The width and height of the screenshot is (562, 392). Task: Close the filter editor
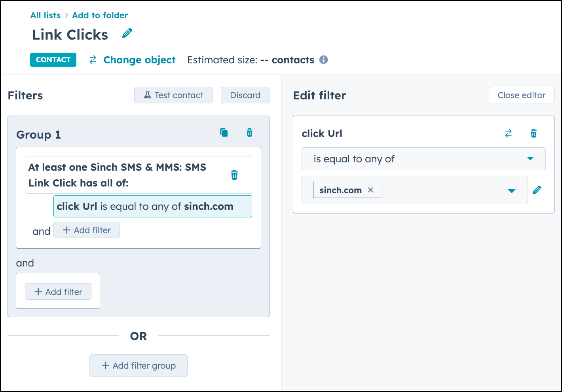pyautogui.click(x=521, y=95)
